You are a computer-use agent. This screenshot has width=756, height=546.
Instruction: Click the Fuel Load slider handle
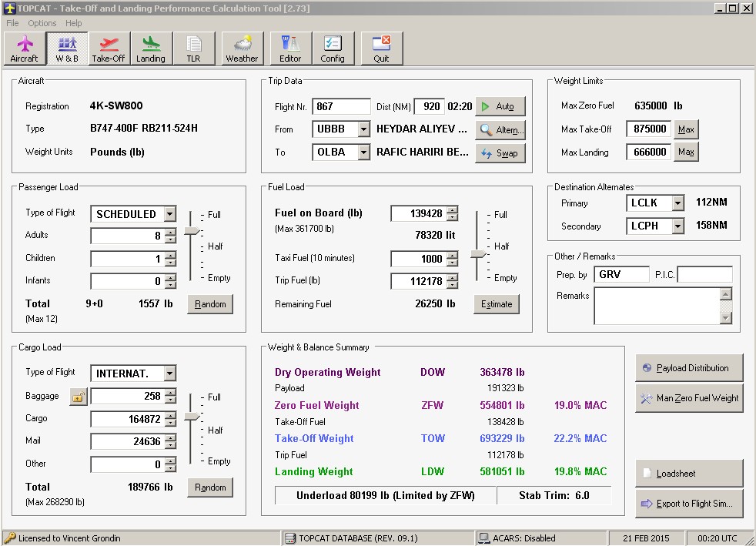coord(478,253)
